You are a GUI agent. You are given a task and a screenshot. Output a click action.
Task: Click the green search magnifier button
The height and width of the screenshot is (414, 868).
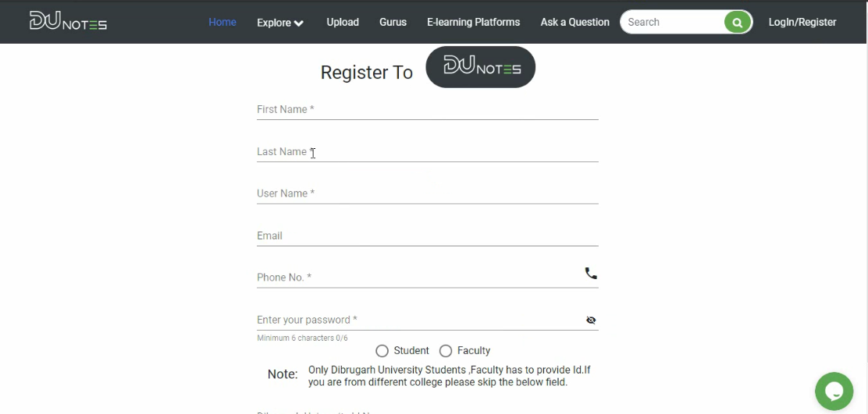coord(738,22)
